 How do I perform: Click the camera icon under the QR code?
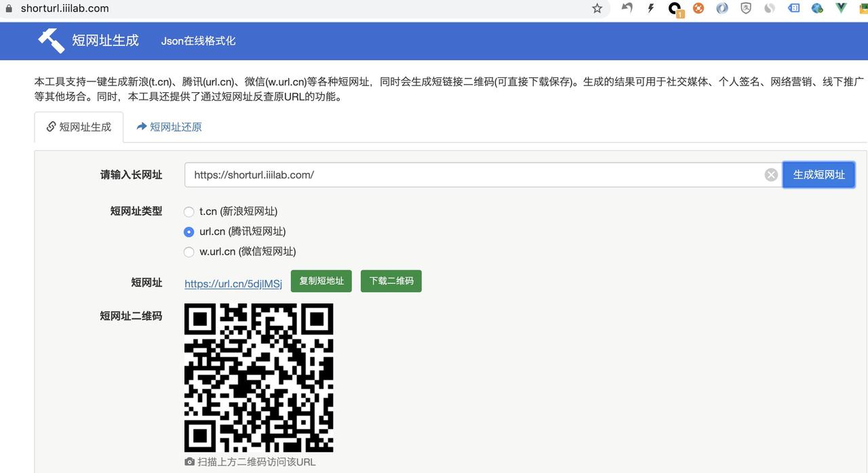(189, 462)
